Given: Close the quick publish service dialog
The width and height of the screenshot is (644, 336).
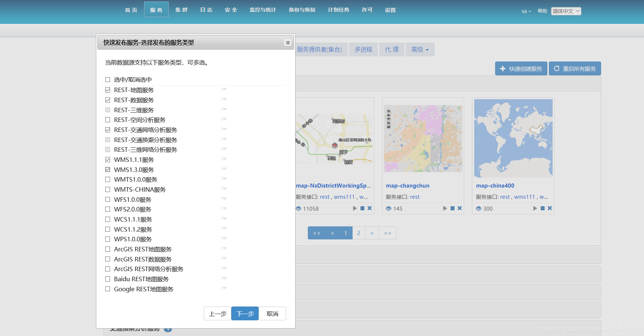Looking at the screenshot, I should point(288,43).
